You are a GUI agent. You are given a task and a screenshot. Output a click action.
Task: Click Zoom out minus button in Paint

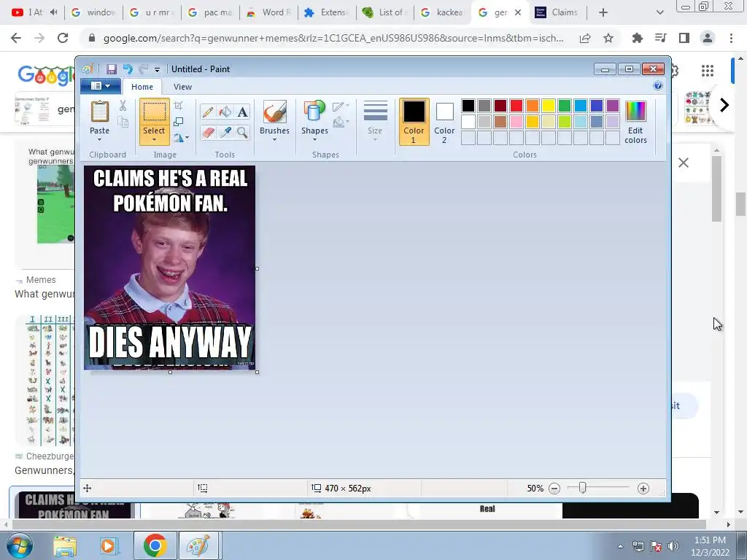tap(554, 489)
